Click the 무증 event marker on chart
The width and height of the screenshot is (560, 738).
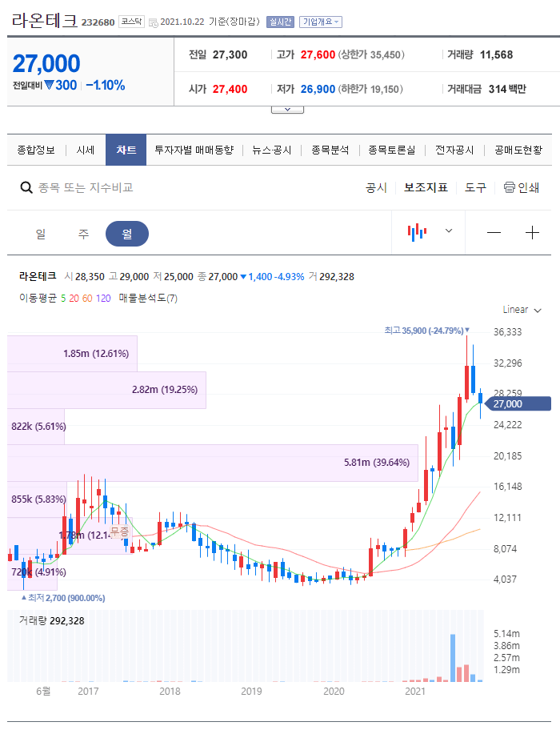(x=119, y=531)
